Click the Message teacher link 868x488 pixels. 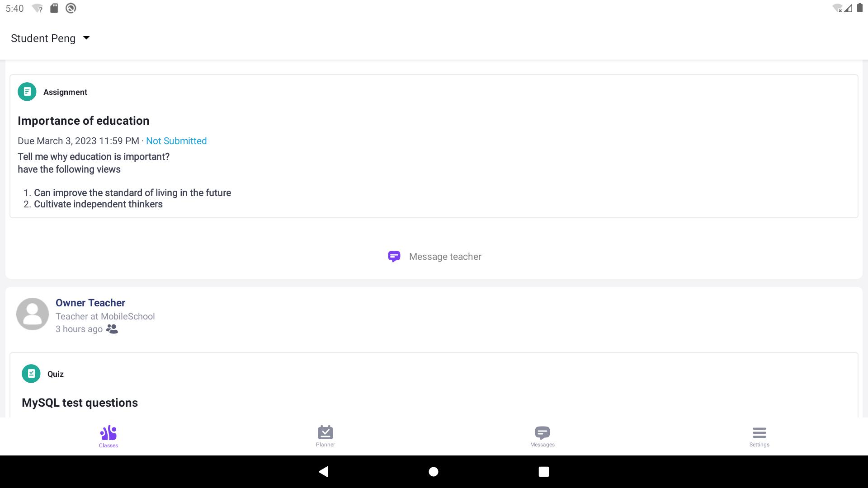445,257
